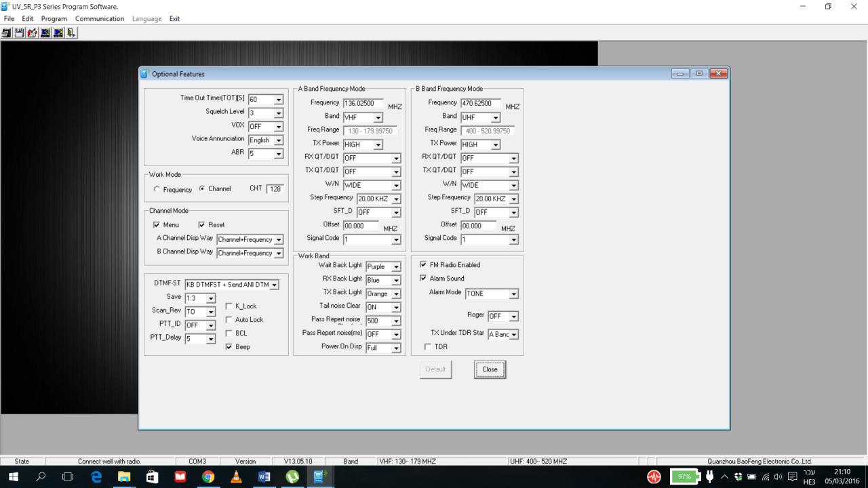The image size is (868, 488).
Task: Open the Squelch Level dropdown
Action: click(278, 113)
